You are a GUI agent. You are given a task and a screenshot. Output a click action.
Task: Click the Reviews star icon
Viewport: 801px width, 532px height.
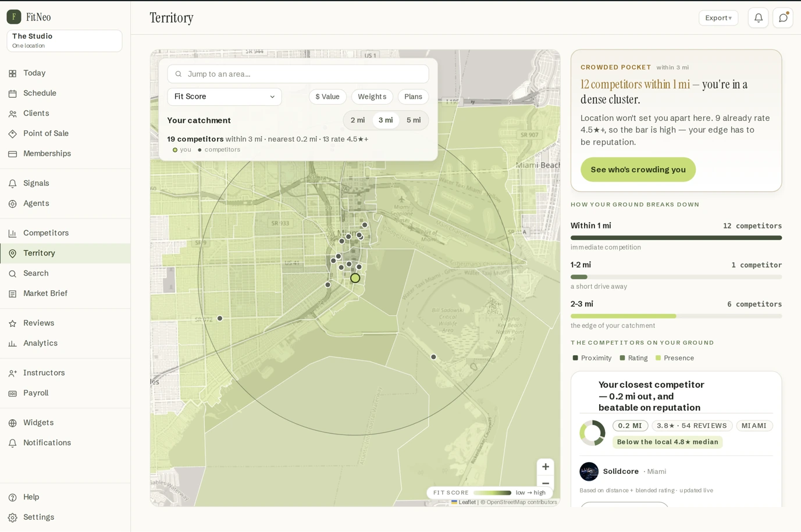click(13, 324)
